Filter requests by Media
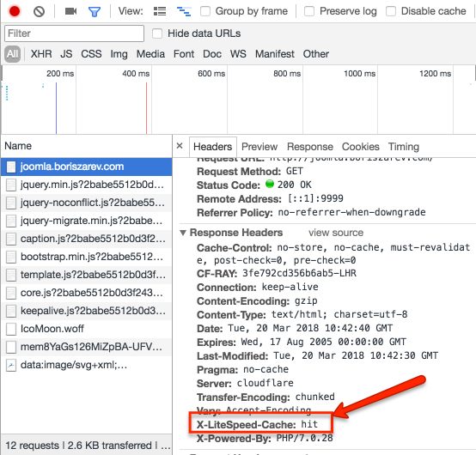The height and width of the screenshot is (455, 476). 150,54
